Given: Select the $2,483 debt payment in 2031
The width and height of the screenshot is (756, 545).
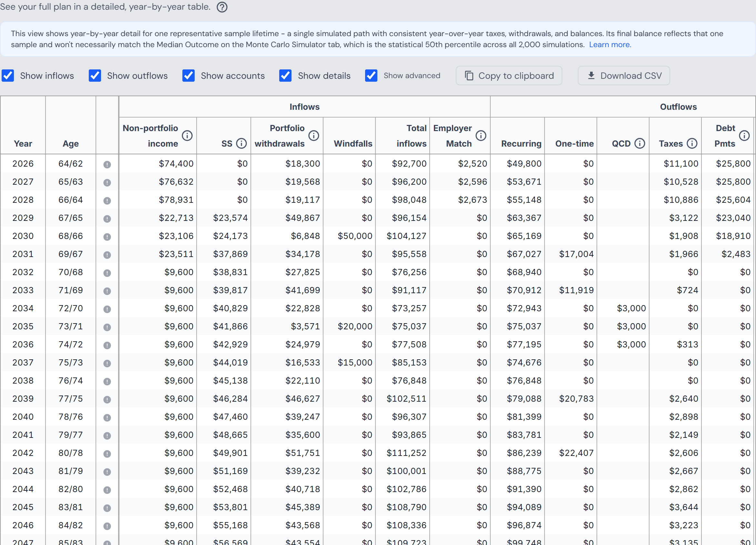Looking at the screenshot, I should tap(736, 254).
